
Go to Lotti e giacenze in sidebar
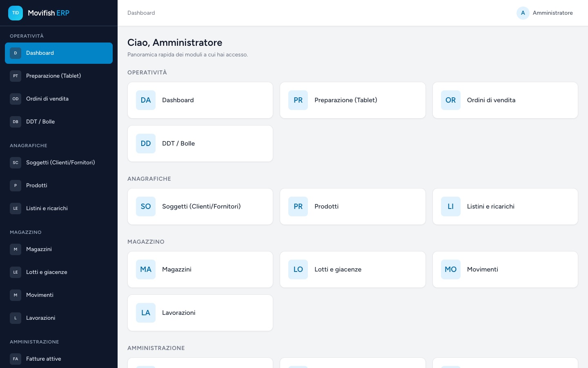coord(59,272)
